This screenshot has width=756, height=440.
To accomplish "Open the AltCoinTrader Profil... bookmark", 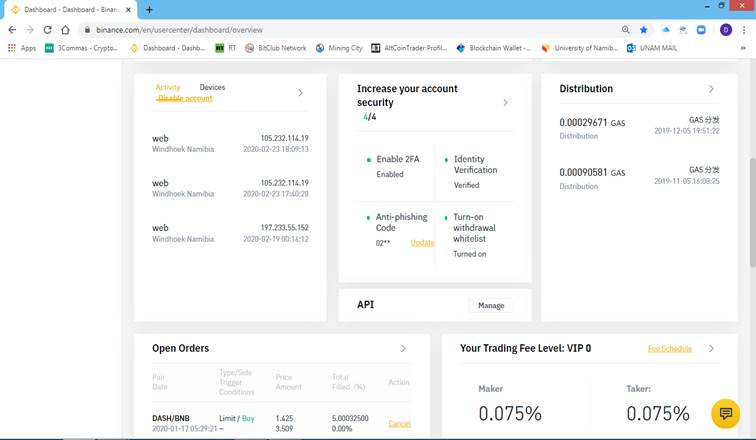I will [x=409, y=48].
